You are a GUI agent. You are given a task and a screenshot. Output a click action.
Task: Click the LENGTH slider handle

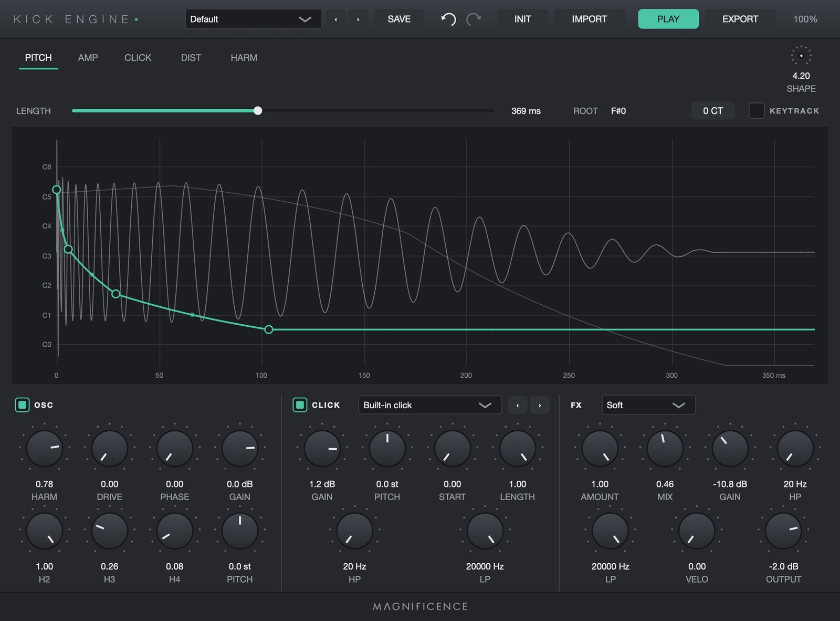pos(258,111)
